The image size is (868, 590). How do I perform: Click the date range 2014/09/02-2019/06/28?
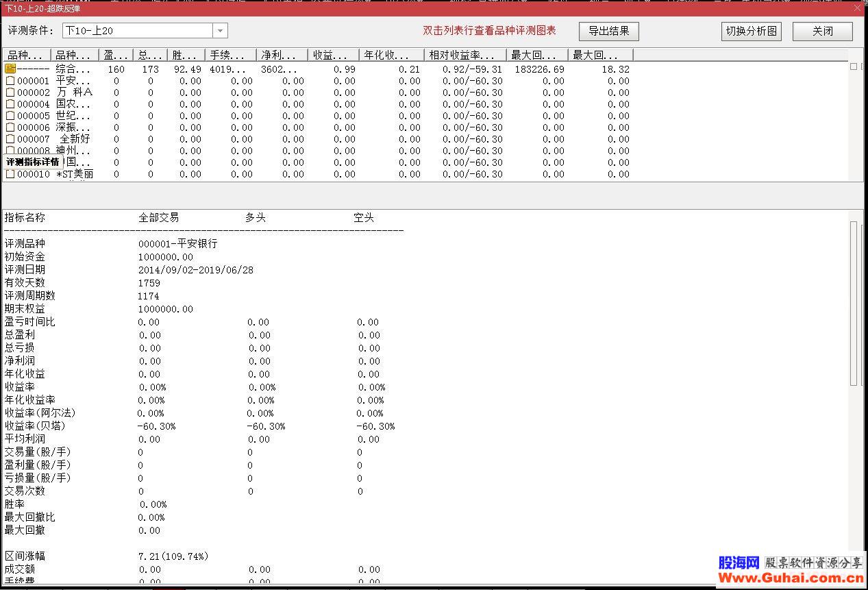[196, 270]
